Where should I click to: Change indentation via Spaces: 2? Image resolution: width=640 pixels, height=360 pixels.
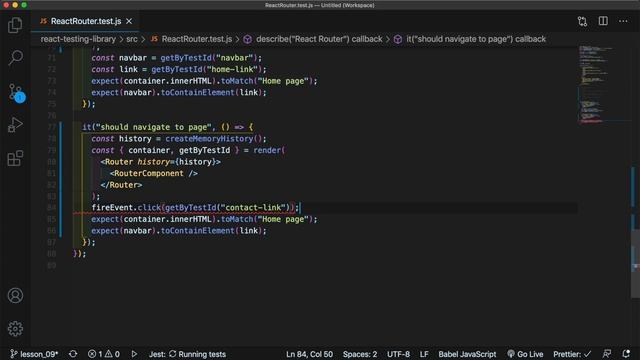tap(360, 354)
